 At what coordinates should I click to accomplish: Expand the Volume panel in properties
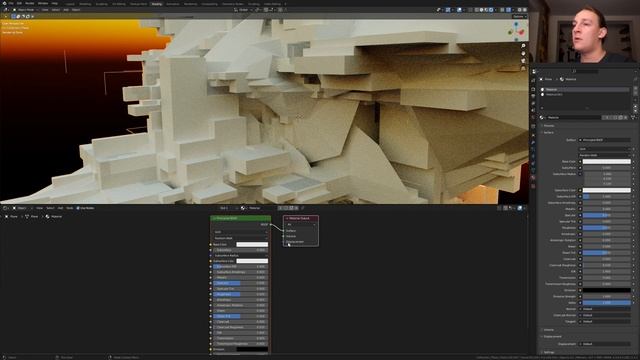tap(549, 330)
